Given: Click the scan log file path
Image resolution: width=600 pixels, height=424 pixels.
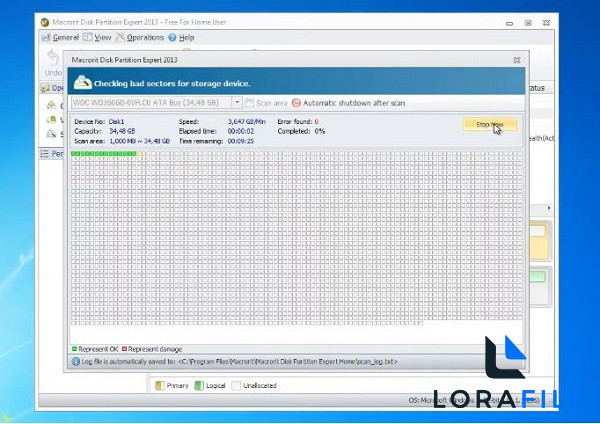Looking at the screenshot, I should 288,362.
